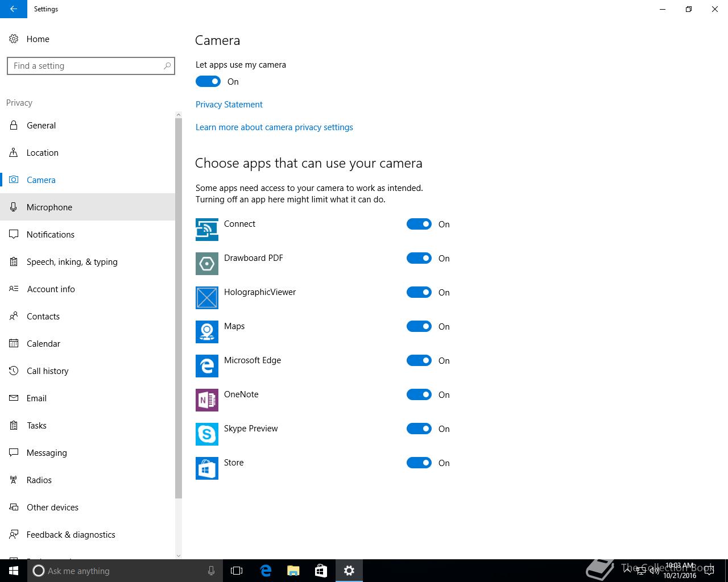
Task: Open Other devices settings
Action: coord(88,507)
